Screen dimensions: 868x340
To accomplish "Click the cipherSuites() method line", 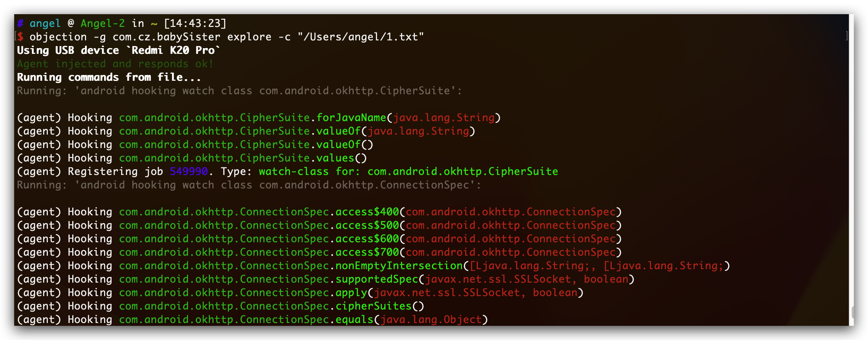I will click(x=221, y=306).
